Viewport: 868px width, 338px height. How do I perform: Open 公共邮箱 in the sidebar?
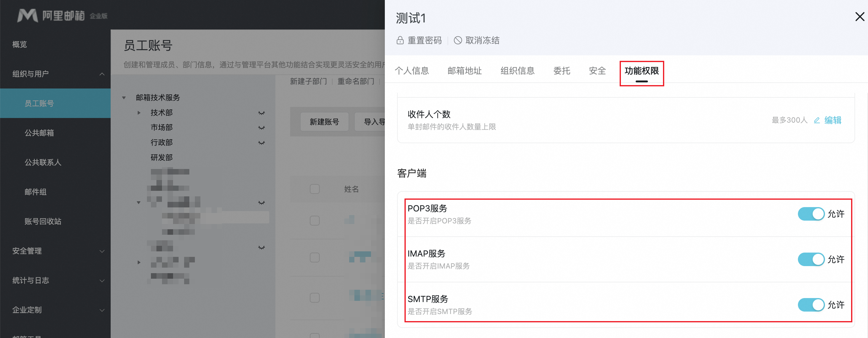tap(39, 133)
